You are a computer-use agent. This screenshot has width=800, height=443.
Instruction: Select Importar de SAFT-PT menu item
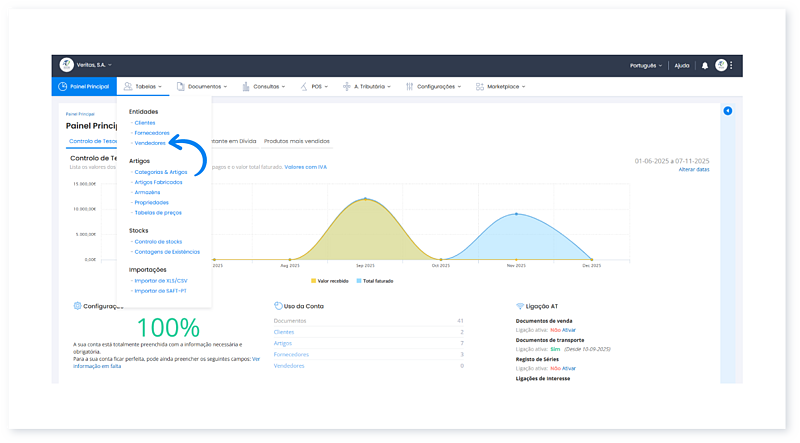click(163, 290)
